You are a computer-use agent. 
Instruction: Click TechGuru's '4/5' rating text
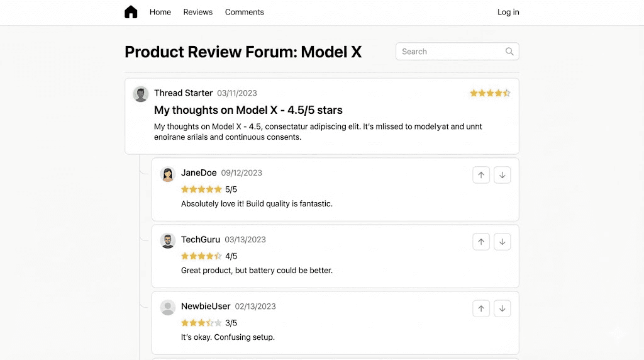click(x=231, y=256)
